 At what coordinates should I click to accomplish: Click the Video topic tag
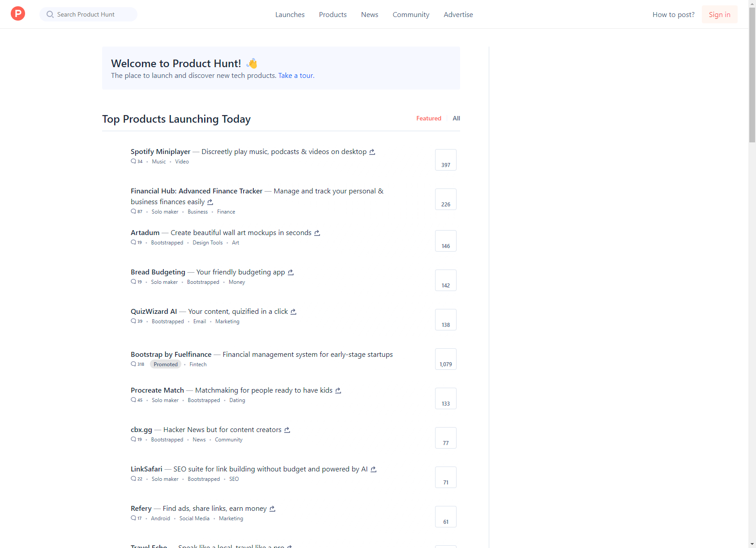(182, 162)
